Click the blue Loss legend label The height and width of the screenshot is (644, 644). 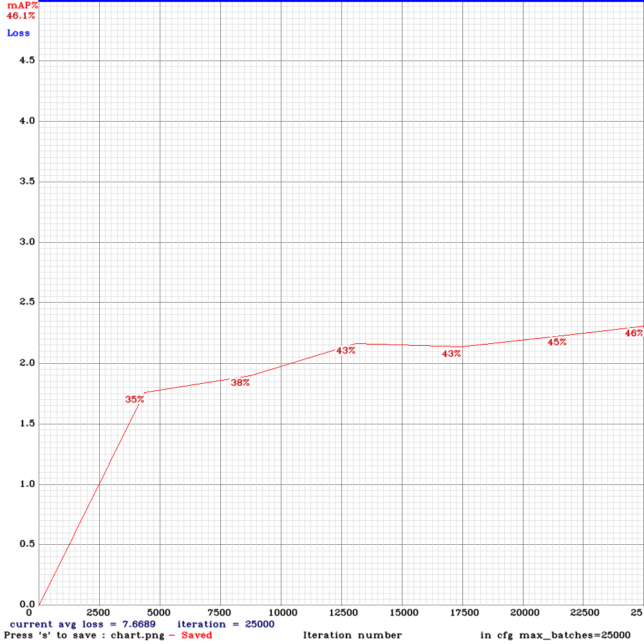coord(19,33)
